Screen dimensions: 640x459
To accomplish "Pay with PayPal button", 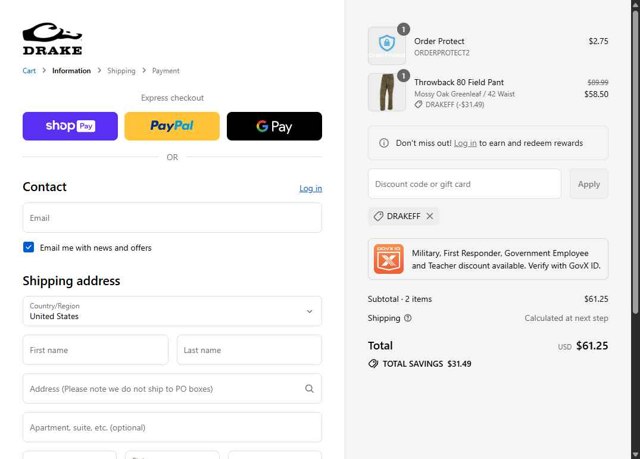I will coord(172,126).
